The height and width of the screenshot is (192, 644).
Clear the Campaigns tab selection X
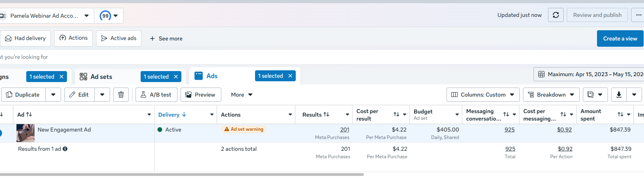62,77
